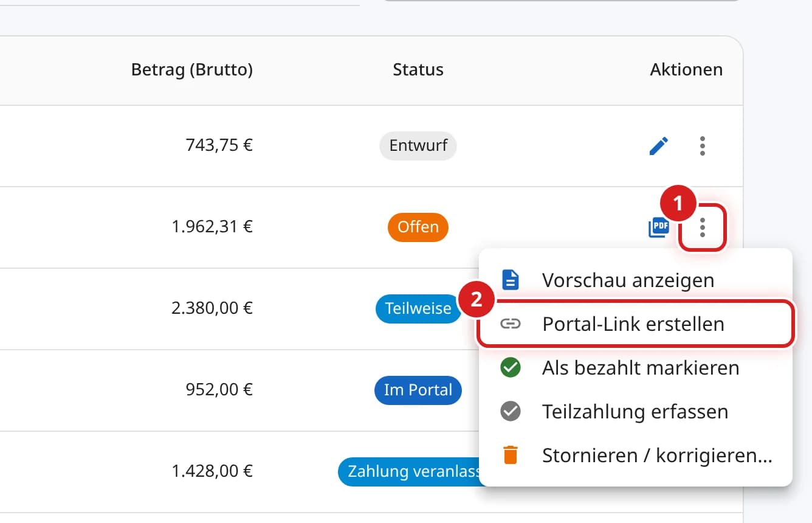Choose 'Vorschau anzeigen' from the menu

(636, 280)
